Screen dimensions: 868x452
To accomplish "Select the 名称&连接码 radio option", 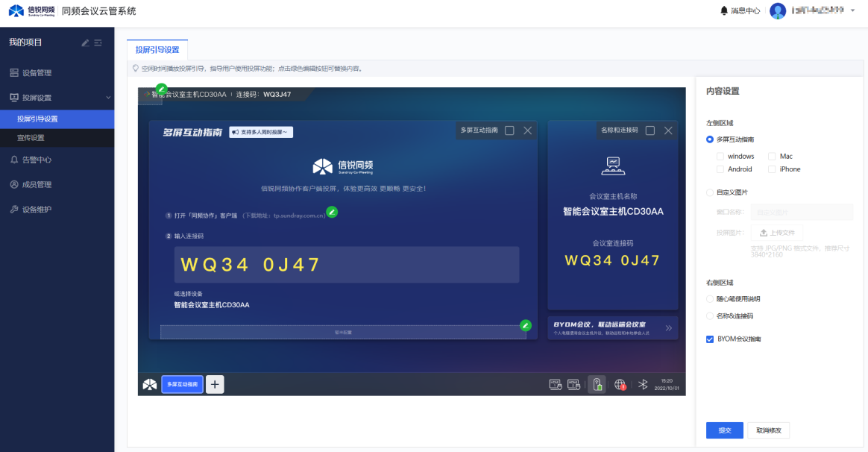I will tap(710, 316).
